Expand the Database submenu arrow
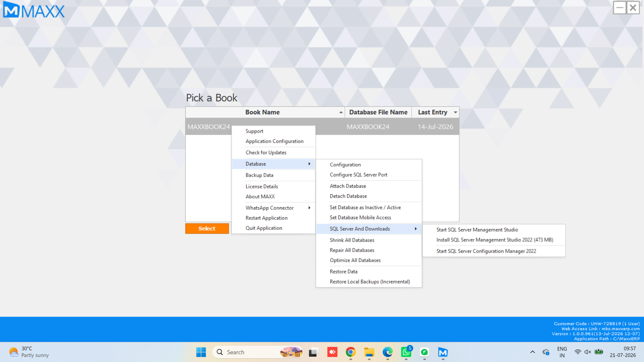The image size is (644, 362). click(309, 164)
